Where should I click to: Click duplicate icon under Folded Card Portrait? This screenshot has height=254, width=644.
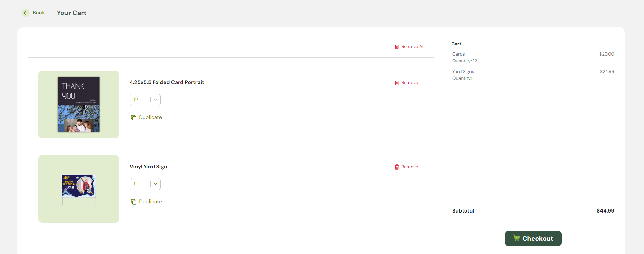coord(134,118)
